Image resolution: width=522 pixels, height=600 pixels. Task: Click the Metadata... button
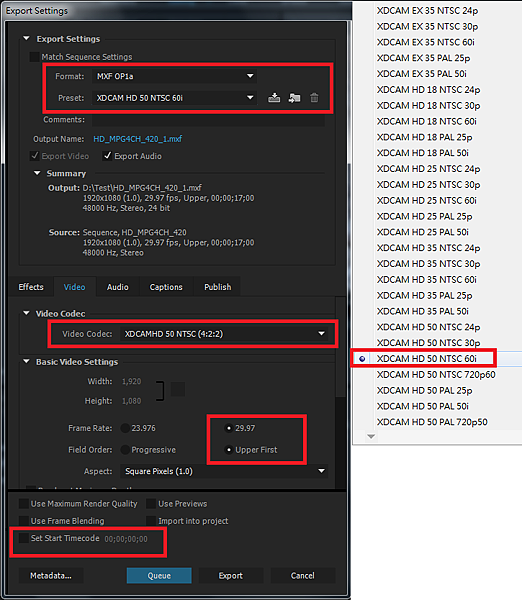point(51,576)
